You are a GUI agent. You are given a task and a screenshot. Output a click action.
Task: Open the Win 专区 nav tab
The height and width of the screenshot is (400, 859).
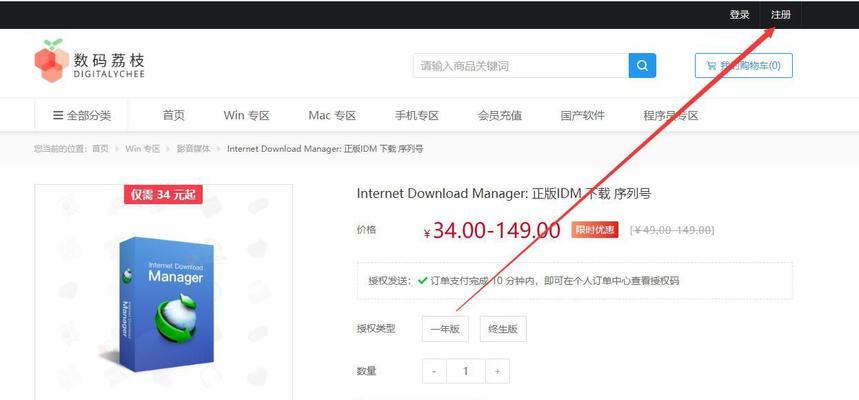(x=247, y=116)
